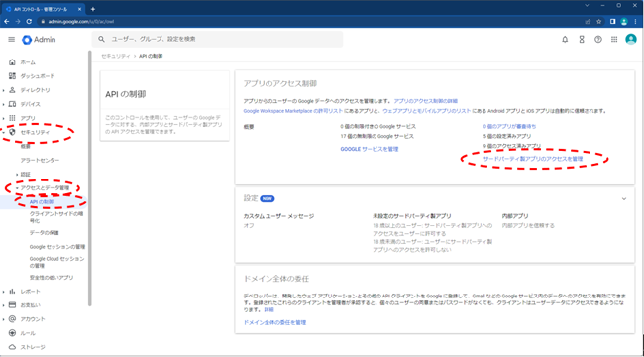Image resolution: width=644 pixels, height=357 pixels.
Task: Bookmark this page with the star
Action: (599, 22)
